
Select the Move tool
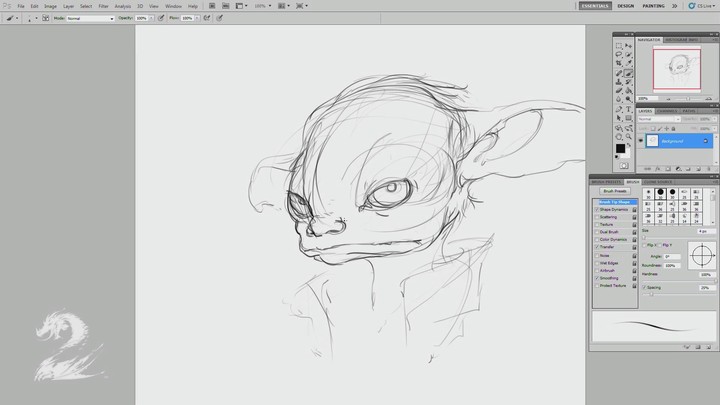(629, 45)
